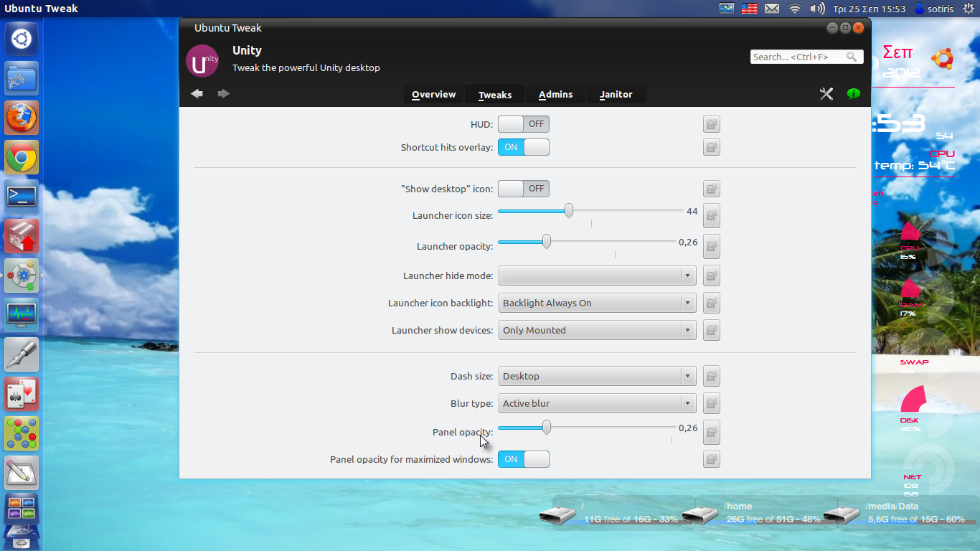980x551 pixels.
Task: Switch to the Janitor tab
Action: pyautogui.click(x=616, y=95)
